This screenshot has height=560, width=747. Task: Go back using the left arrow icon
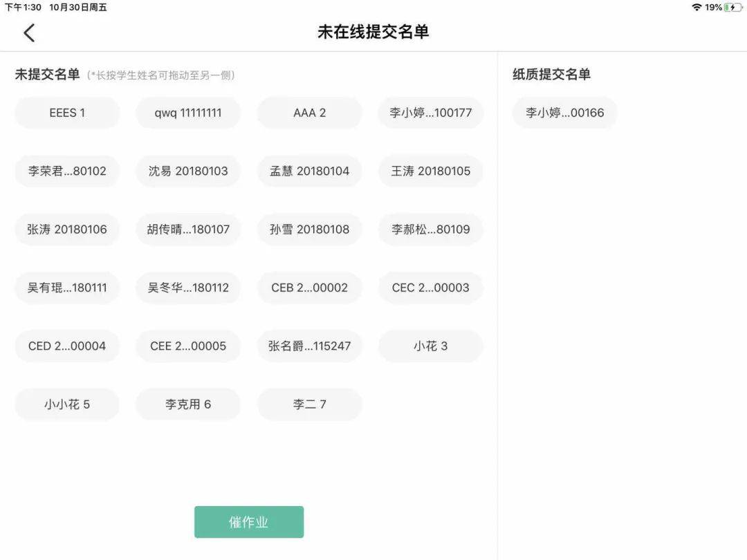[x=29, y=33]
